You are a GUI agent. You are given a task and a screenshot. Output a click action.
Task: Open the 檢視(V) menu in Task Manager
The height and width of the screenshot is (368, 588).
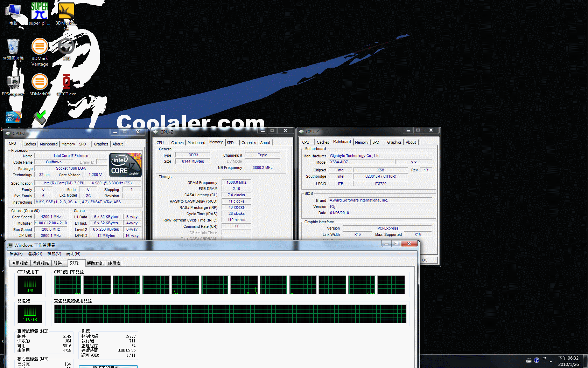point(54,254)
